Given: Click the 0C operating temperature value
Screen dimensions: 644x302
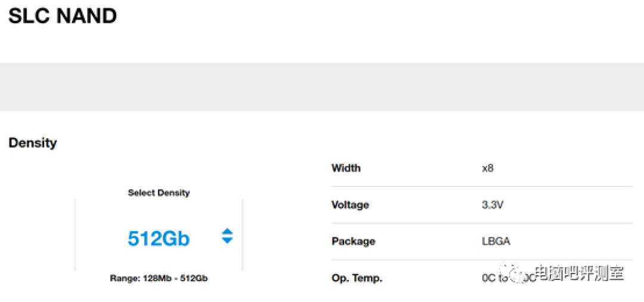Looking at the screenshot, I should 489,278.
